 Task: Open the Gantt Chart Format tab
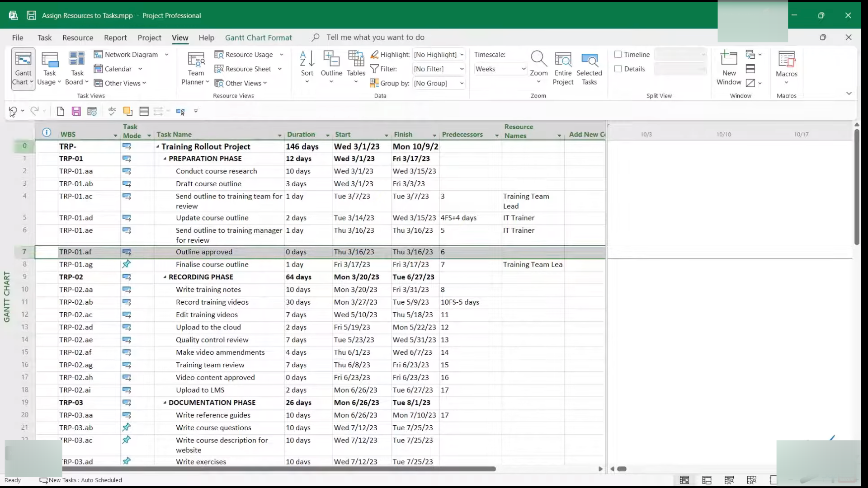click(x=259, y=38)
